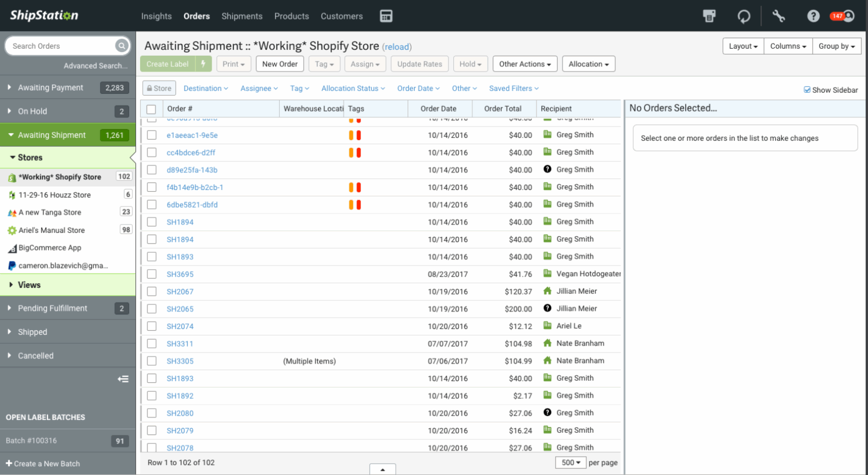The height and width of the screenshot is (475, 868).
Task: Switch to the Shipments tab
Action: [242, 16]
